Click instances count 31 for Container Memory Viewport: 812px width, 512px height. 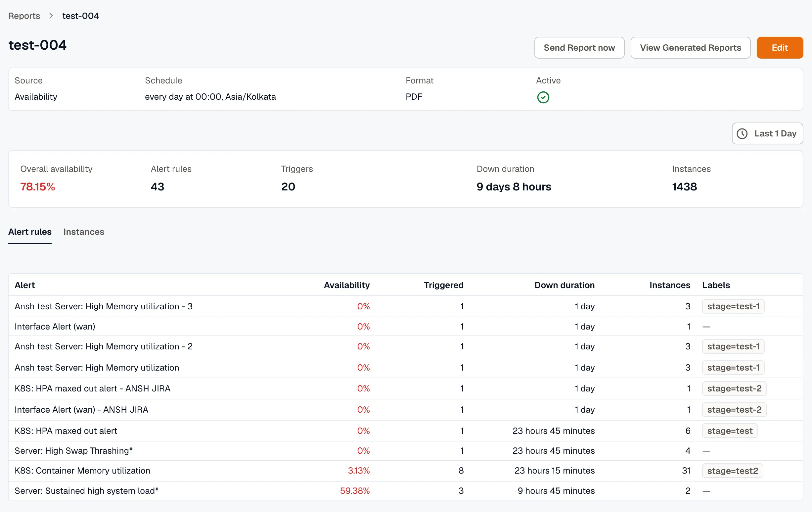686,471
